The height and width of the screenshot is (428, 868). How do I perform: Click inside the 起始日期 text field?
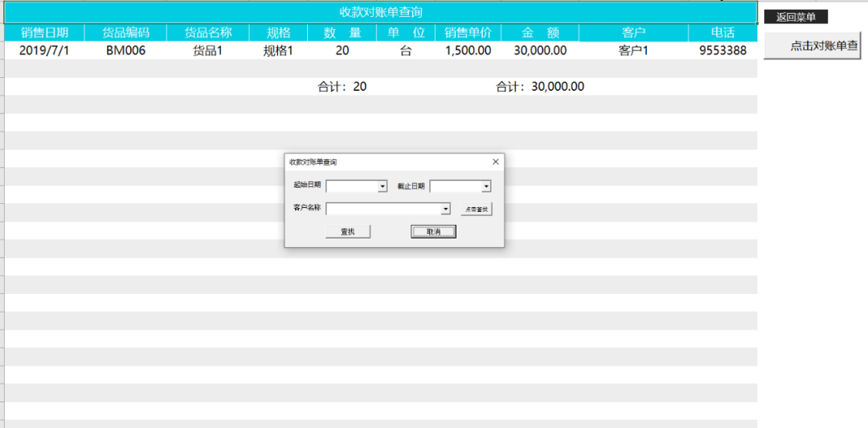pos(351,186)
